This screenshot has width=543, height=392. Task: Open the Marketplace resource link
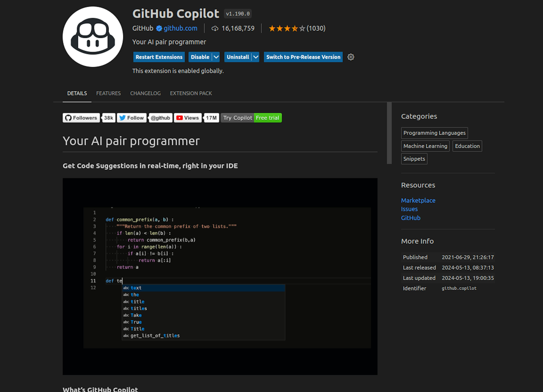coord(418,201)
